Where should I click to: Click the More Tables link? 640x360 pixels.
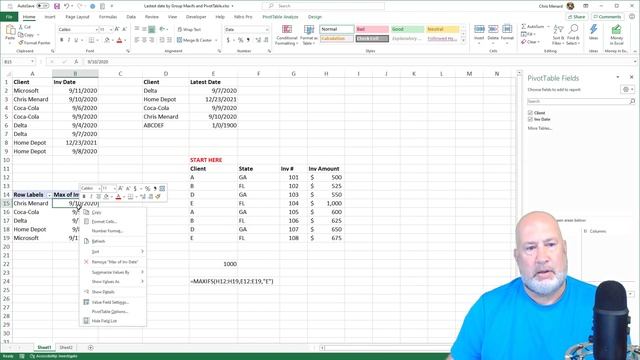coord(540,128)
